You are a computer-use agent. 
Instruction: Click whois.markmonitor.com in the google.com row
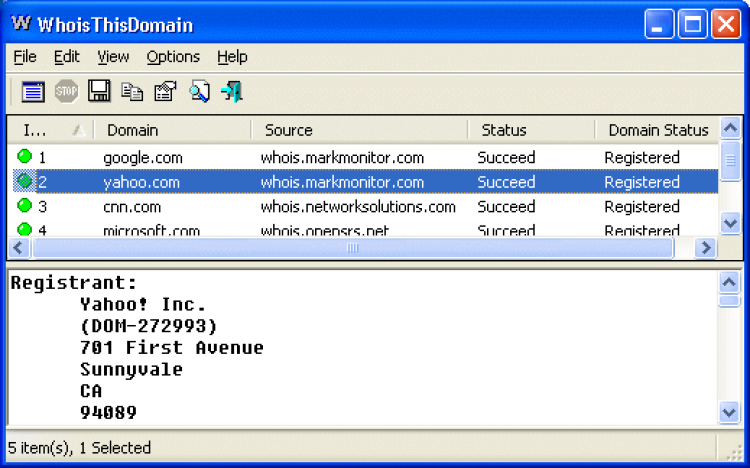pyautogui.click(x=342, y=158)
